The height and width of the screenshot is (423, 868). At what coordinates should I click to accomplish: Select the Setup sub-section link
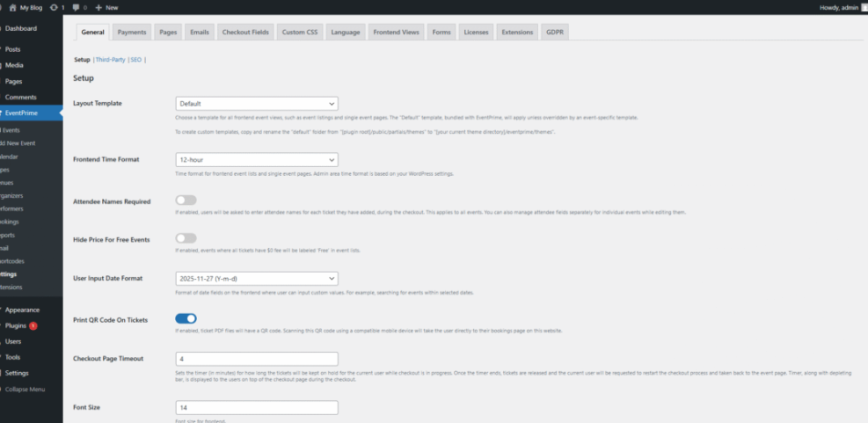(x=82, y=60)
